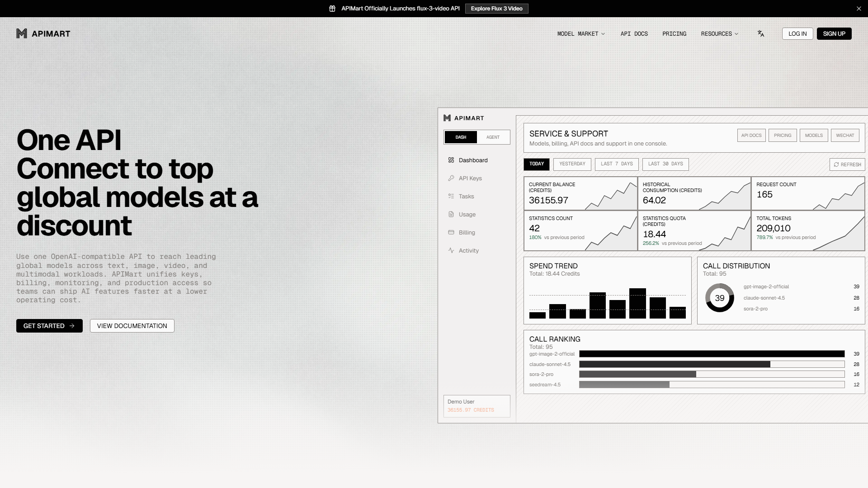Click the Service & Support heading
Screen dimensions: 868x488
pos(569,134)
